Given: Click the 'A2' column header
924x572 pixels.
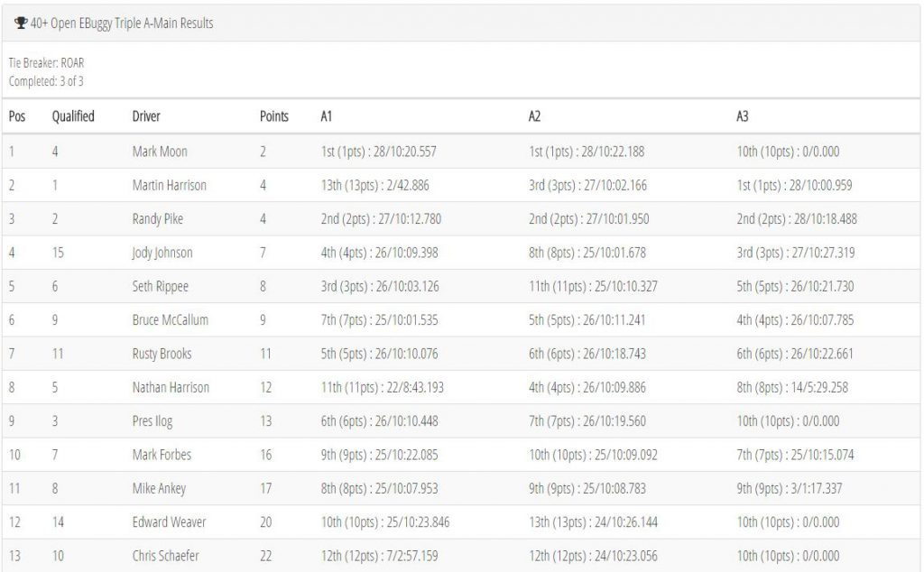Looking at the screenshot, I should click(x=534, y=116).
